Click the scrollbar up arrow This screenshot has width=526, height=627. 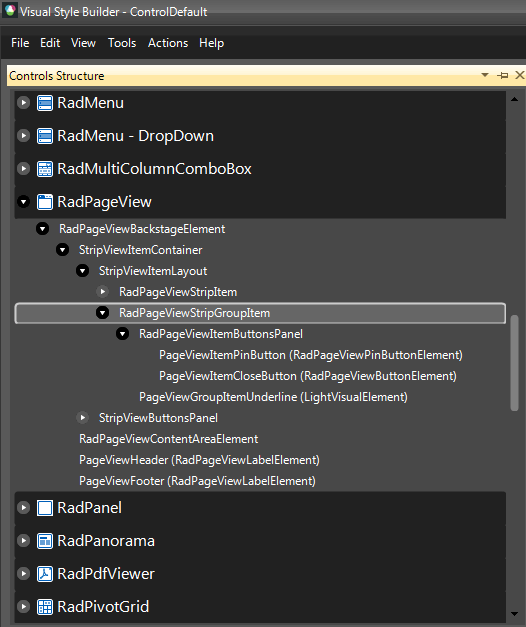[514, 99]
